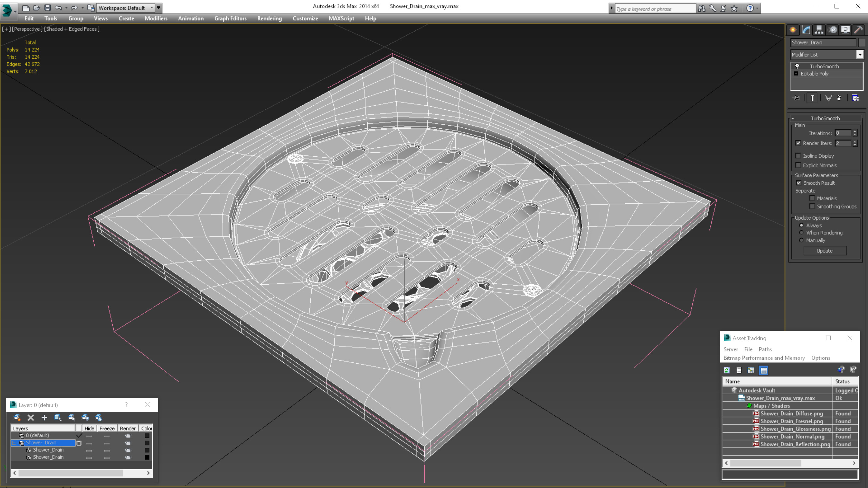
Task: Select Always update option
Action: 801,225
